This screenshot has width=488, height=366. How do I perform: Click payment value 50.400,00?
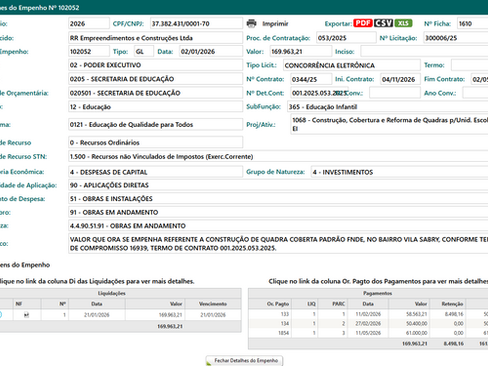pyautogui.click(x=416, y=323)
